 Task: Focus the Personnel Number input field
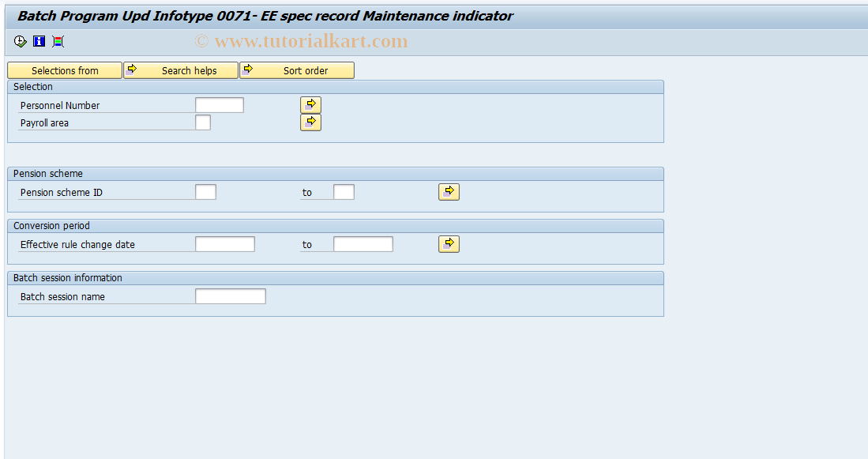(x=220, y=105)
